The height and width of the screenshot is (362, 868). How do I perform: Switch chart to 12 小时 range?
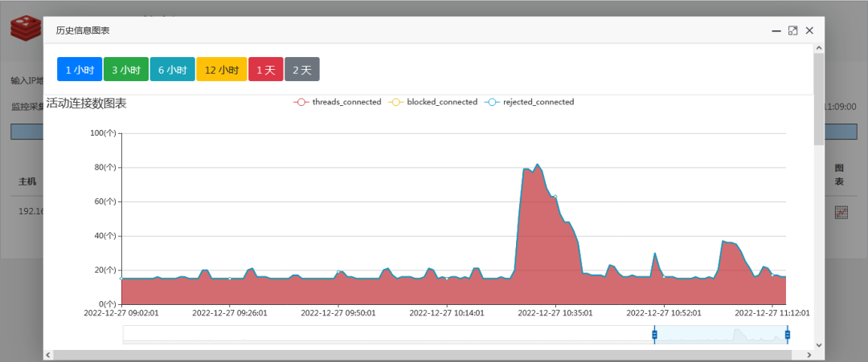coord(222,69)
